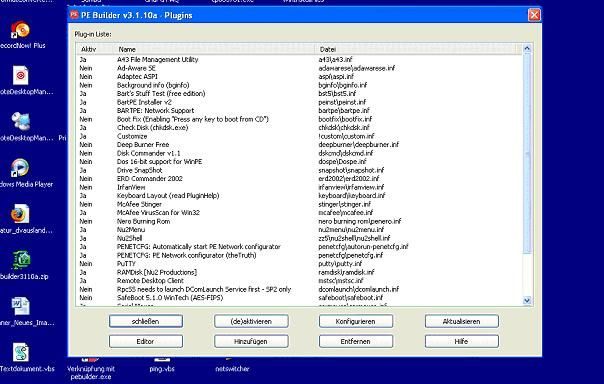Screen dimensions: 604x384
Task: Close the PE Builder Plugins window
Action: tap(534, 15)
